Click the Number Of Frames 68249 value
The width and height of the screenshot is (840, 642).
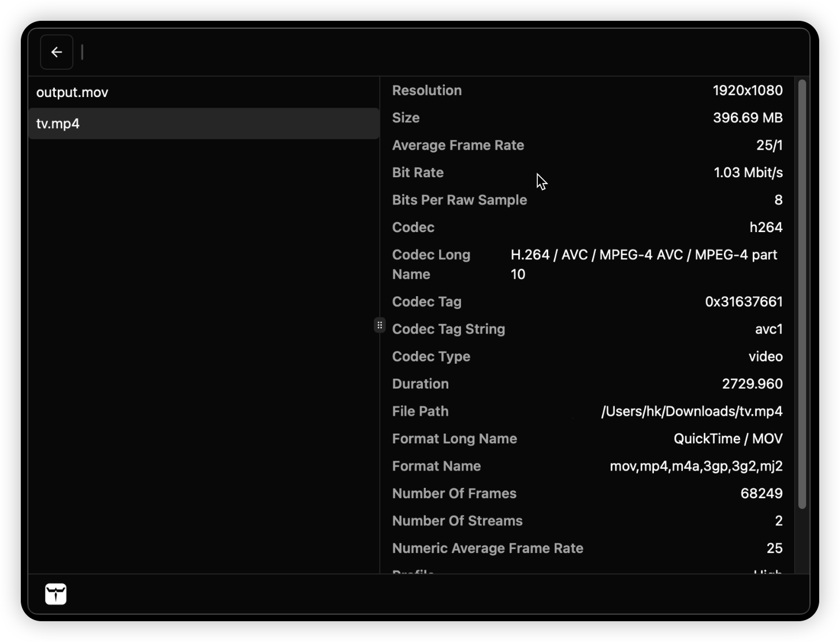point(761,494)
